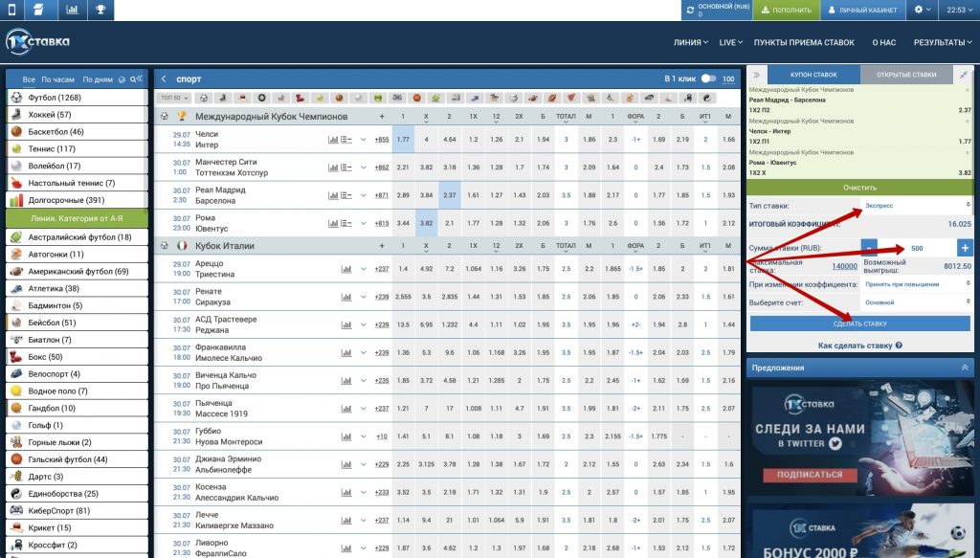The height and width of the screenshot is (558, 980).
Task: Increase bet amount with plus button
Action: coord(964,248)
